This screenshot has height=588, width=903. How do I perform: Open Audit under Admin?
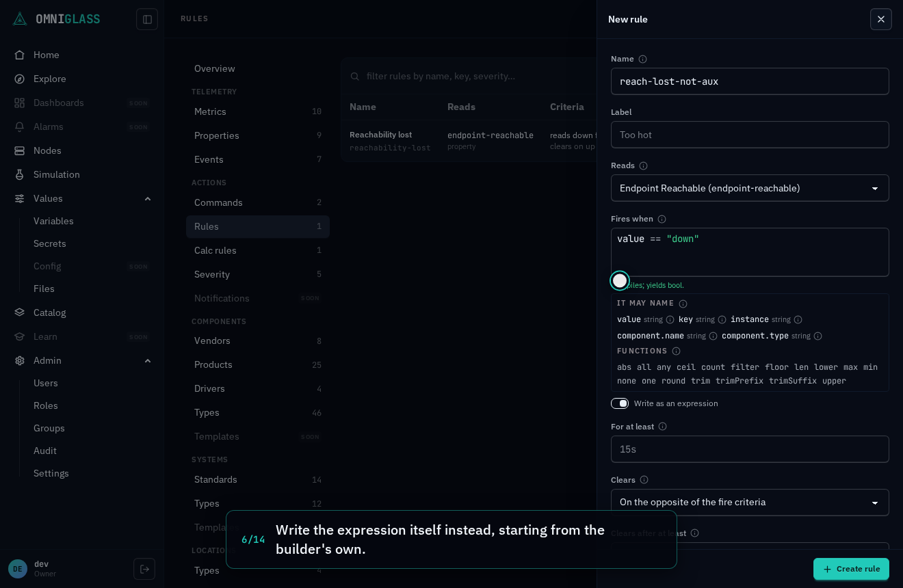[x=45, y=451]
